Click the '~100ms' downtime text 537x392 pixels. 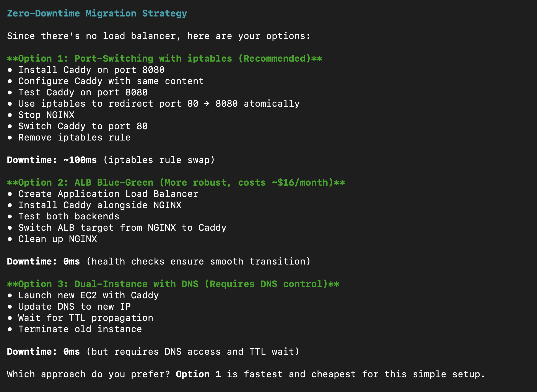[80, 160]
